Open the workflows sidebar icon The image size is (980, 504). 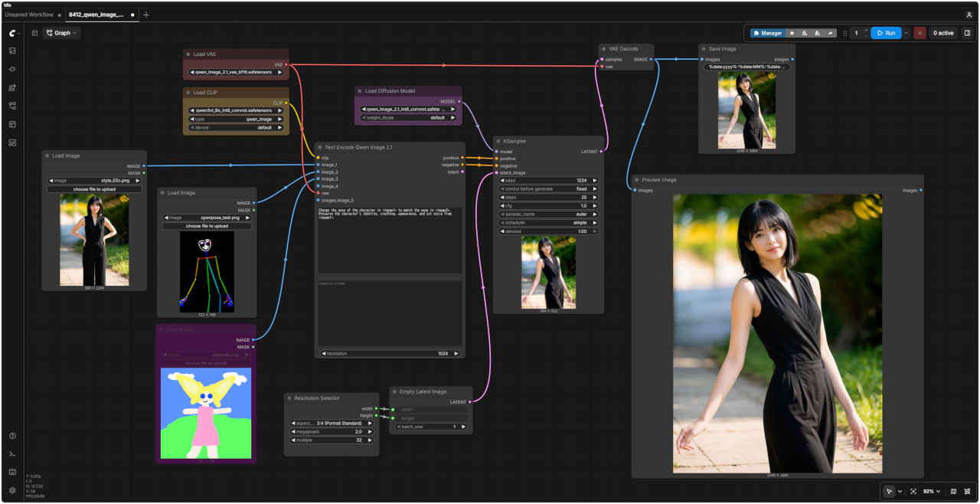(12, 106)
